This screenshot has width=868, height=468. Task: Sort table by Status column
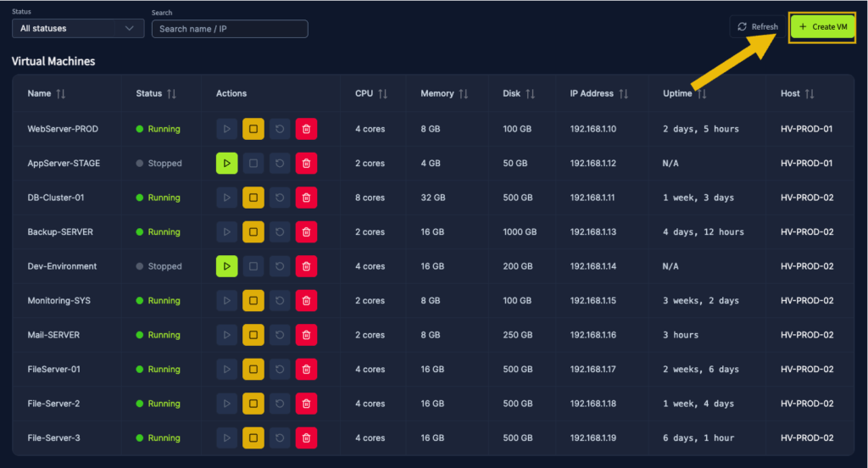point(171,93)
